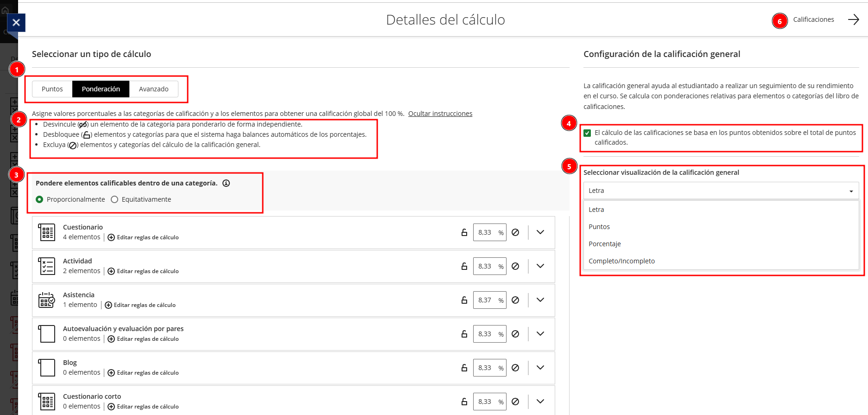Unlock the Cuestionario category weight
The image size is (868, 415).
(464, 232)
